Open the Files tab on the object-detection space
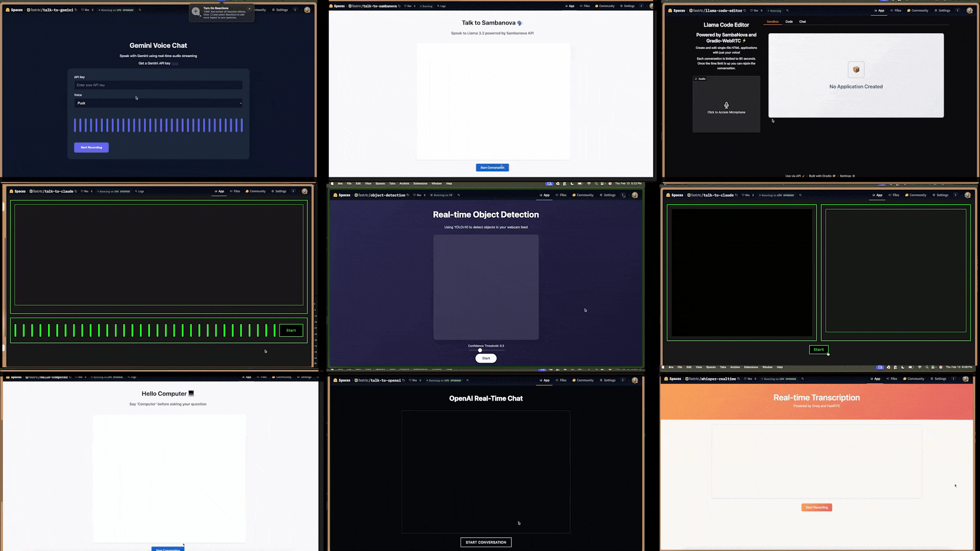Image resolution: width=980 pixels, height=551 pixels. pos(561,195)
